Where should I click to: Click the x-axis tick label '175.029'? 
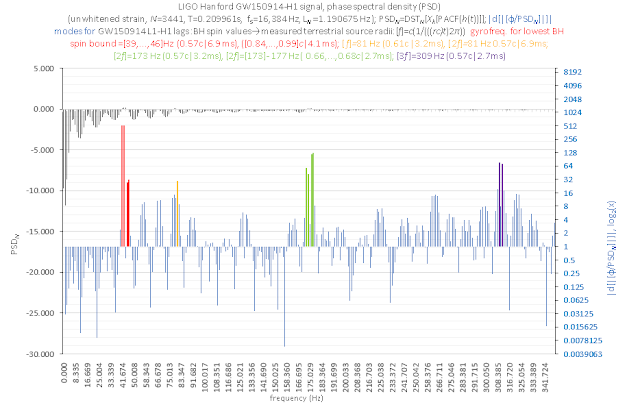pos(310,376)
